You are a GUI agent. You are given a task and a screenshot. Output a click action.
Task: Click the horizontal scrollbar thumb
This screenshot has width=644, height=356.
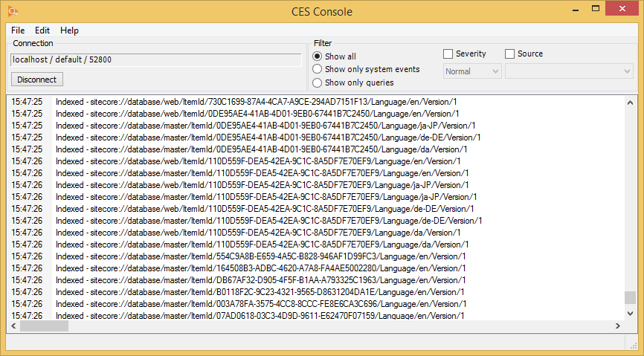pyautogui.click(x=44, y=326)
